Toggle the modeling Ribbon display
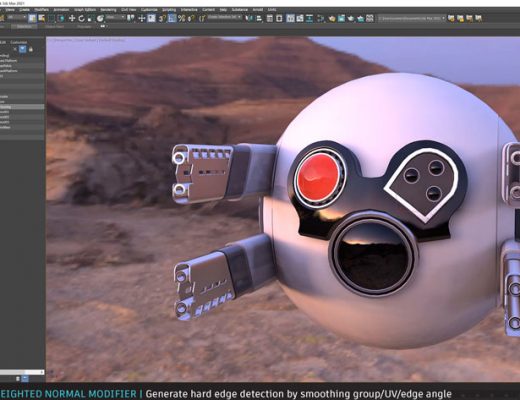The image size is (520, 400). 290,18
